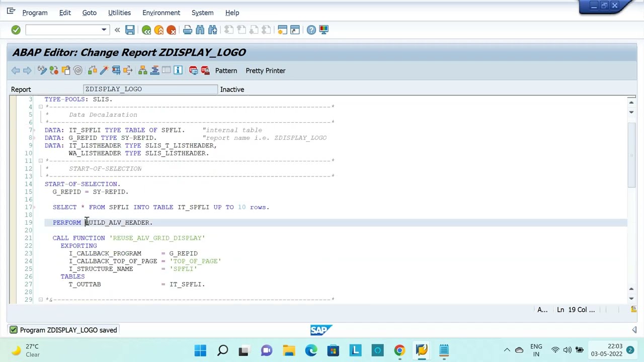Open the Utilities menu
The height and width of the screenshot is (362, 644).
coord(119,13)
